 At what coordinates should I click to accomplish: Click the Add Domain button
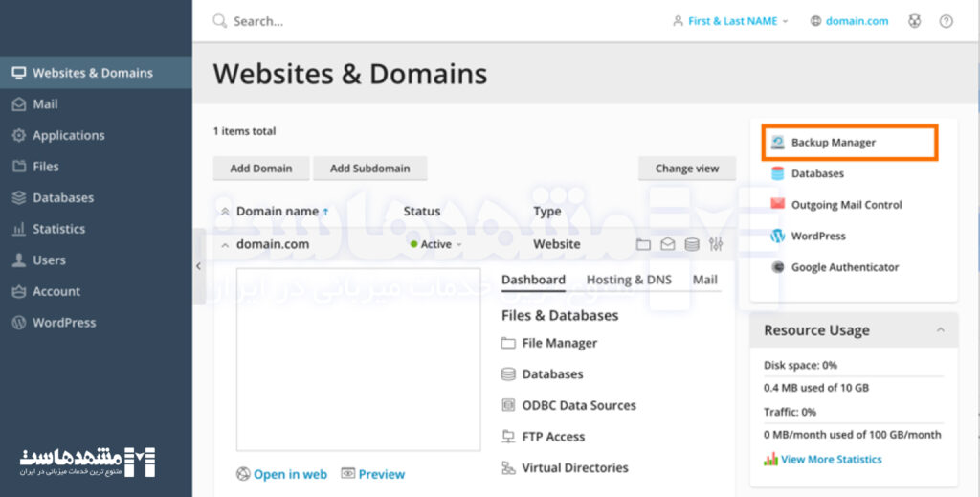[x=261, y=169]
